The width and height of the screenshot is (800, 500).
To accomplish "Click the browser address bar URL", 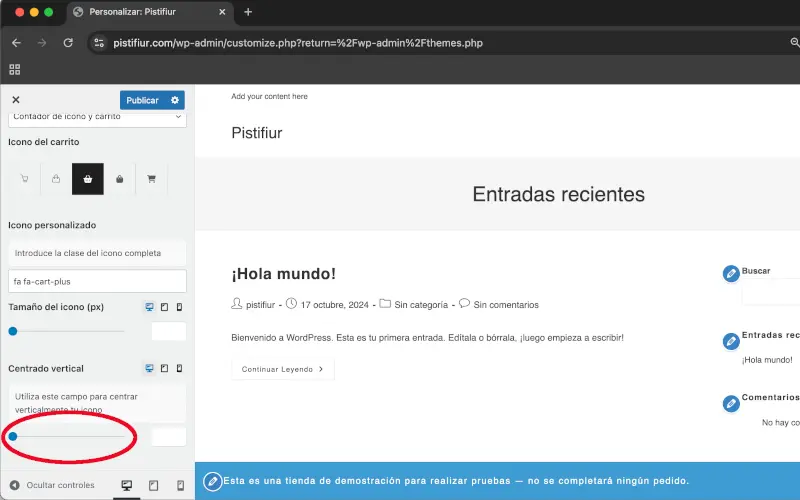I will [298, 43].
